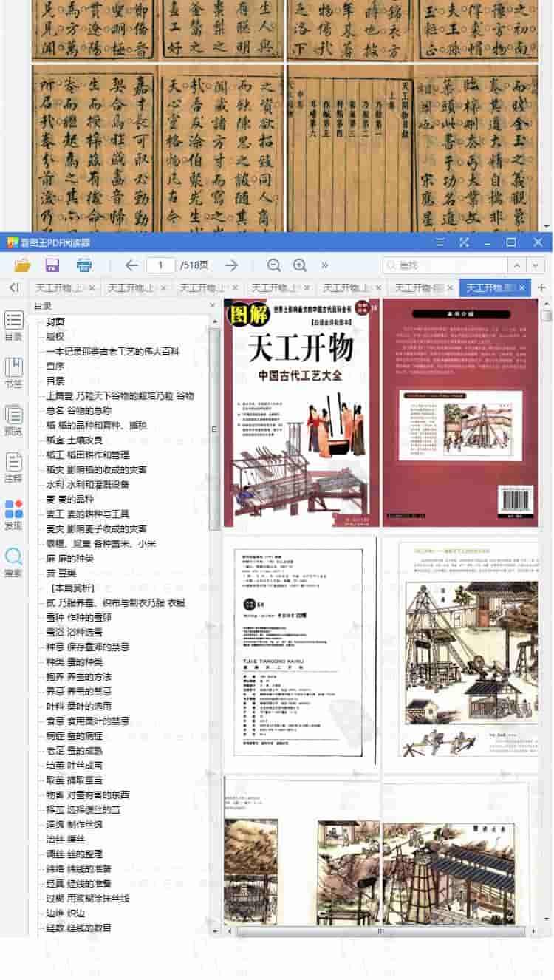554x980 pixels.
Task: Collapse the sidebar with the left arrow toggle
Action: 14,287
